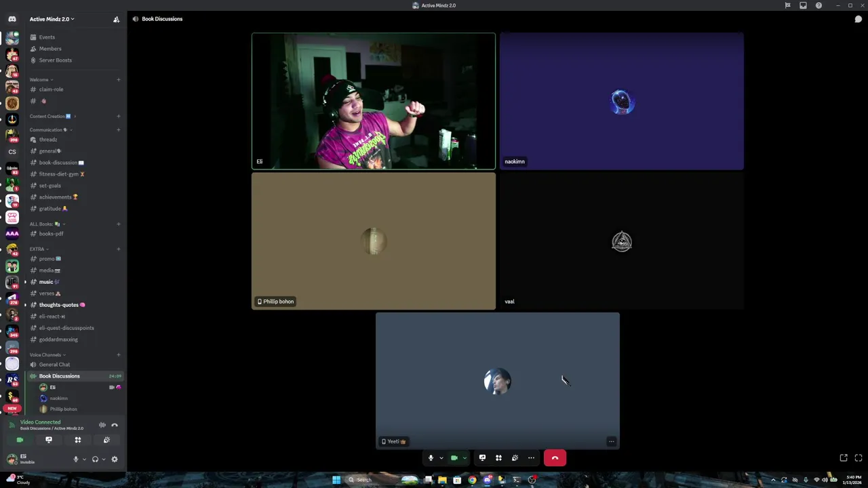Mute microphone in the call control bar

431,458
